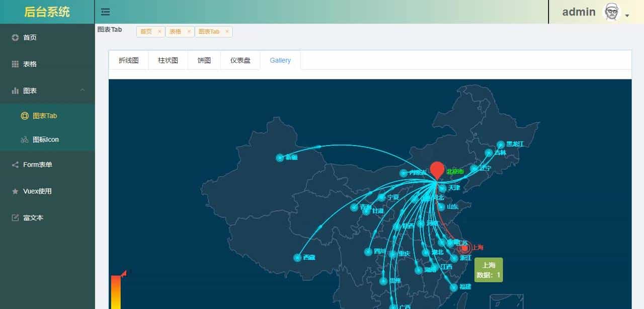The image size is (644, 309).
Task: Select the 饼图 tab
Action: [x=204, y=60]
